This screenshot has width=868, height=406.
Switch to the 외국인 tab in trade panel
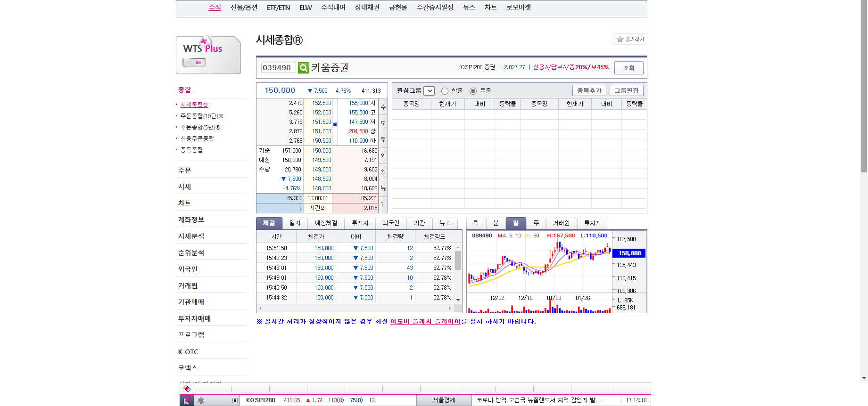(391, 223)
